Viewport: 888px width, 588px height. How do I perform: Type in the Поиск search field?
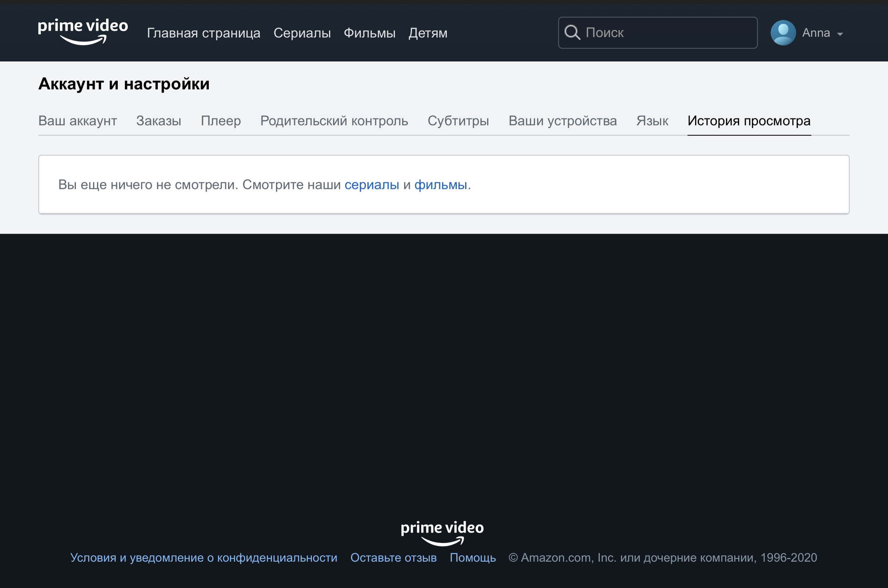(x=669, y=33)
